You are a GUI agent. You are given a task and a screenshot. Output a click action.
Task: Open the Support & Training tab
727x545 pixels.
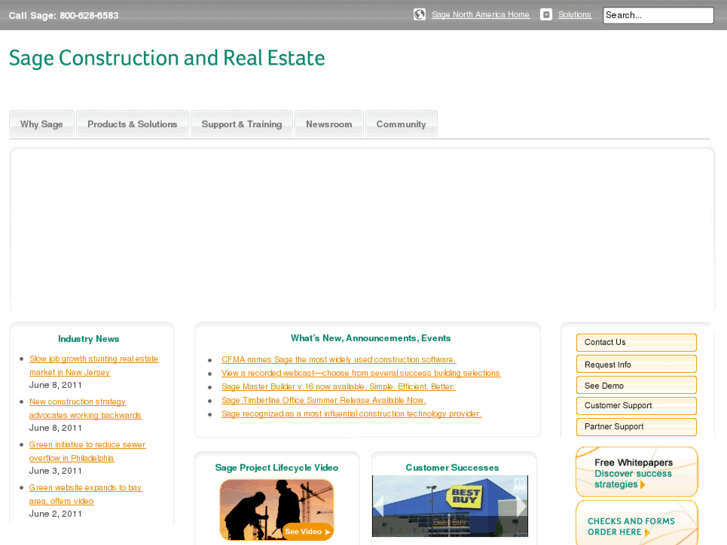242,124
